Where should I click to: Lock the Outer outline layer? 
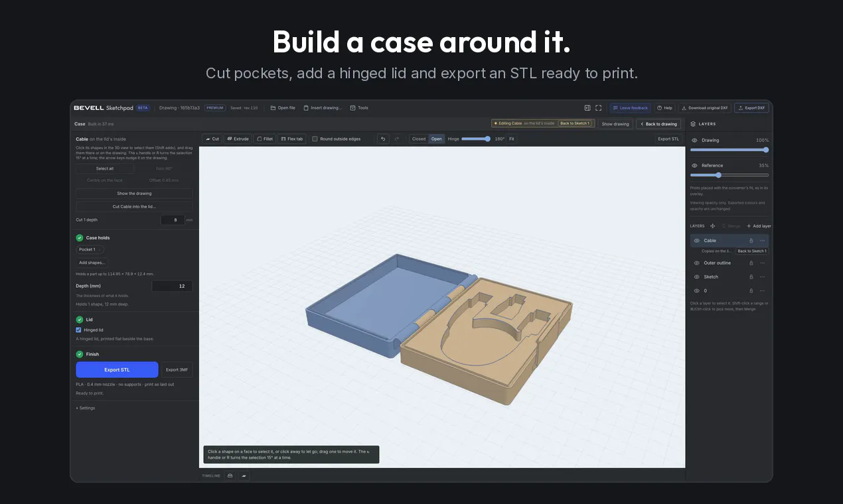pos(751,263)
